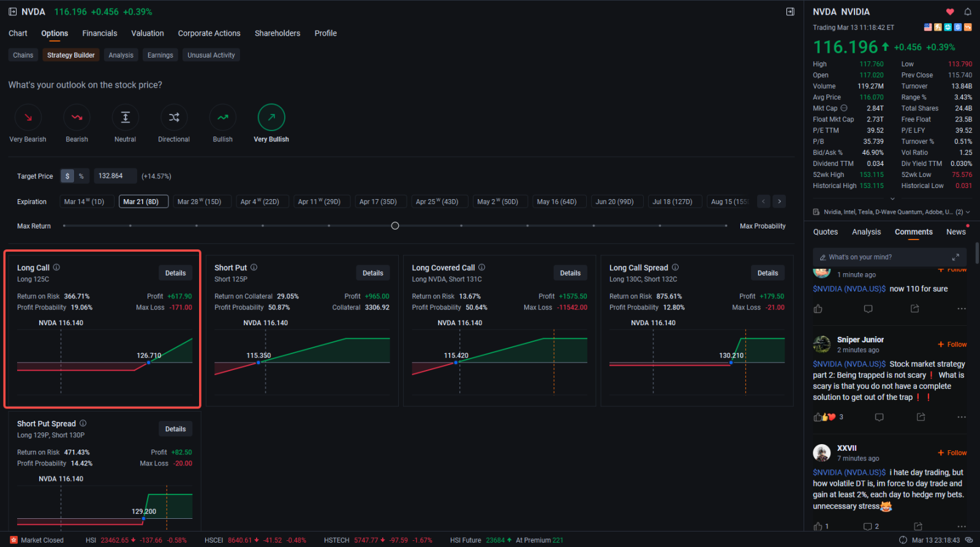Open the Quotes tab in side panel

826,232
